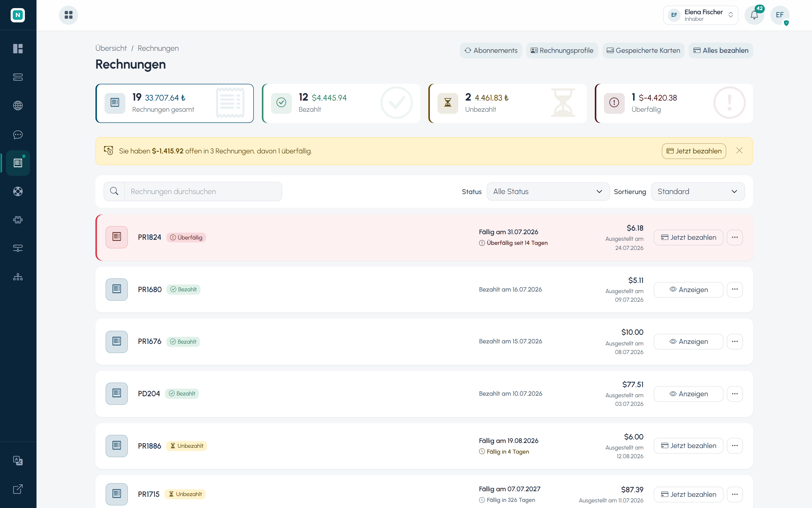
Task: Dismiss the open balance warning banner
Action: 739,151
